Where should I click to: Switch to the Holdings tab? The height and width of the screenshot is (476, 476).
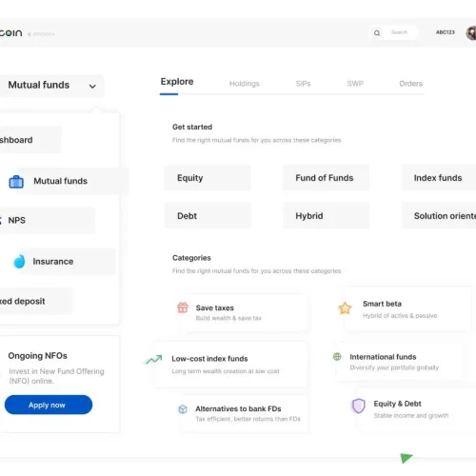click(245, 84)
